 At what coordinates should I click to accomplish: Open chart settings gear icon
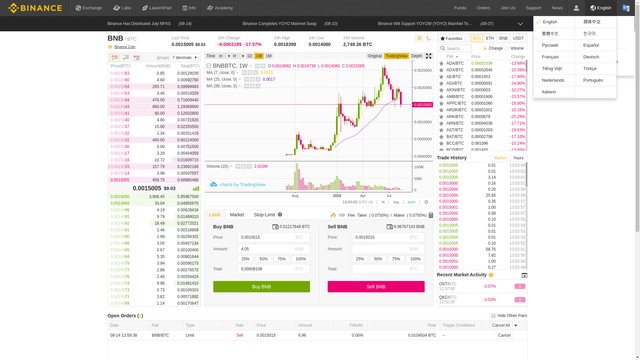[x=426, y=202]
